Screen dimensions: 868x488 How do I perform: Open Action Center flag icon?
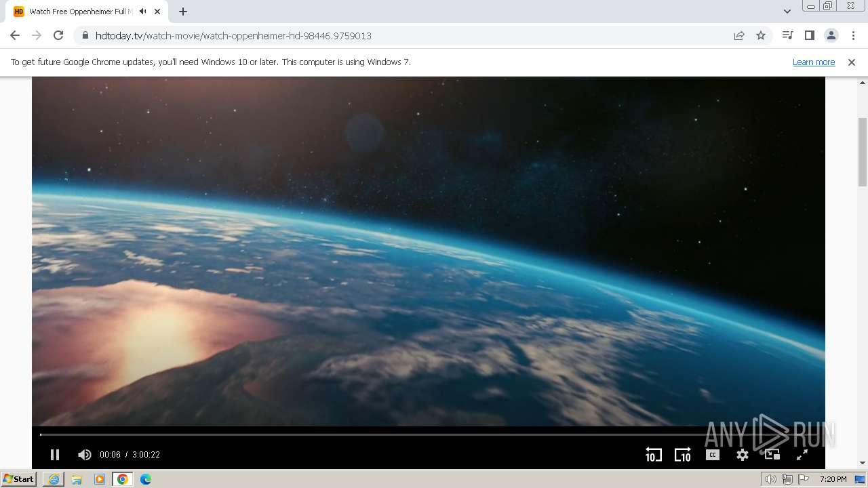[804, 479]
